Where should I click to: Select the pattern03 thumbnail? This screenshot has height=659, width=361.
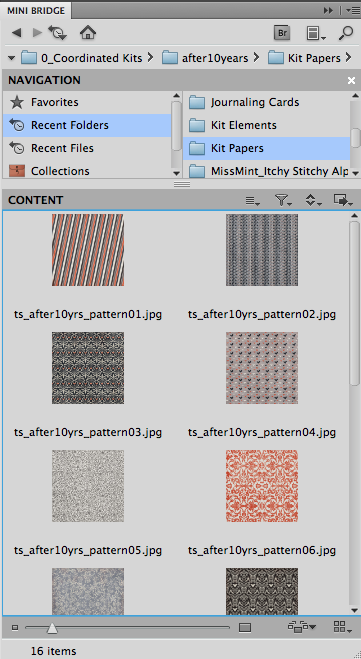(88, 368)
